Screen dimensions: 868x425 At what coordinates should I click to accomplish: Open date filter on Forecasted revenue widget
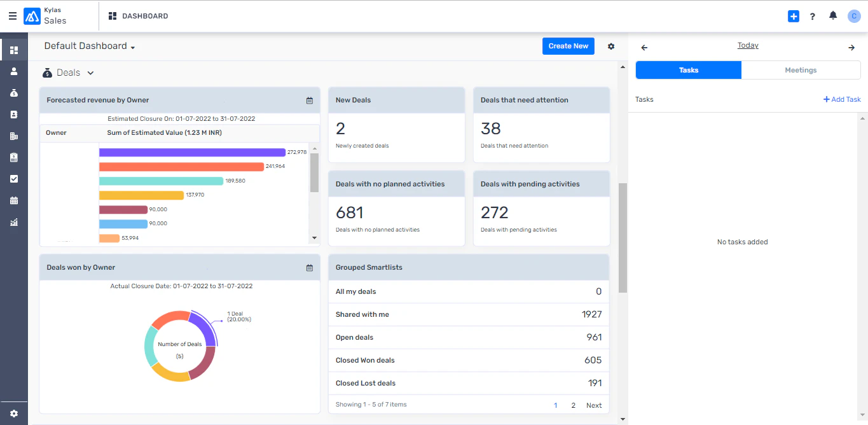(x=310, y=100)
